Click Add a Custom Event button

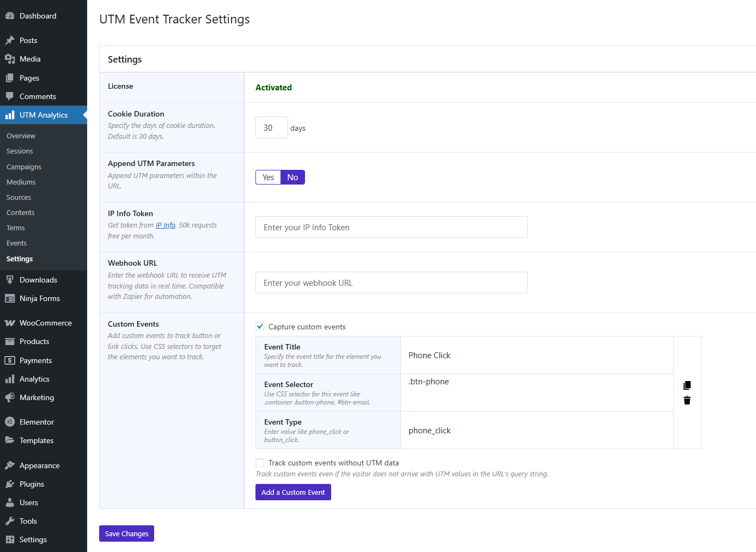tap(293, 492)
